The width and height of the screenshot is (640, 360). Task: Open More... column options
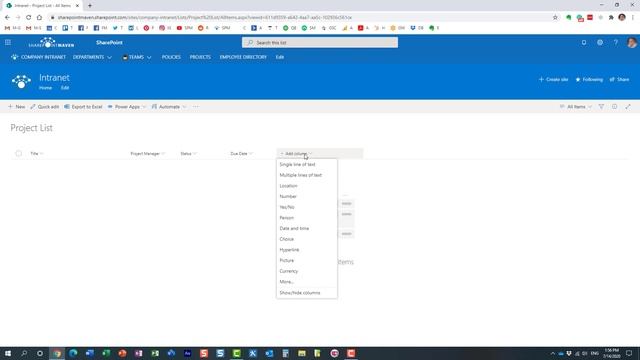point(307,282)
